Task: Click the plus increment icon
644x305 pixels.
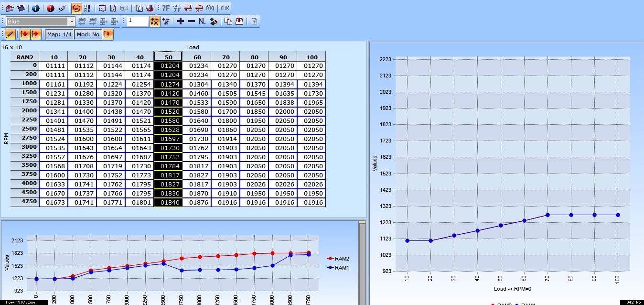Action: (180, 21)
